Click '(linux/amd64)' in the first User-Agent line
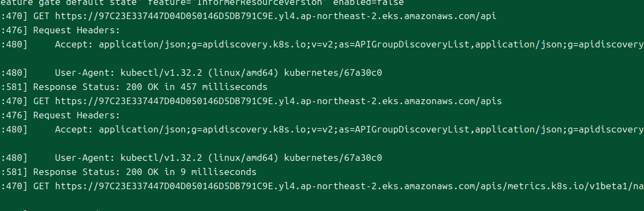The image size is (644, 211). [243, 73]
